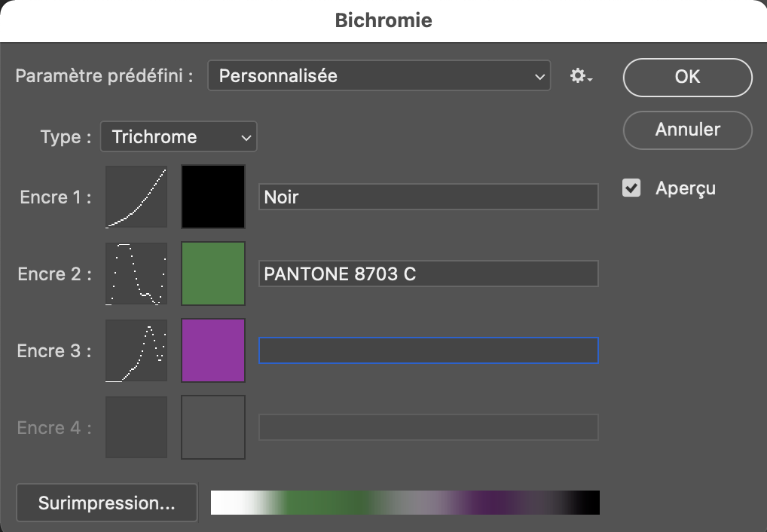
Task: Pick the purple Encre 3 color swatch
Action: tap(213, 350)
